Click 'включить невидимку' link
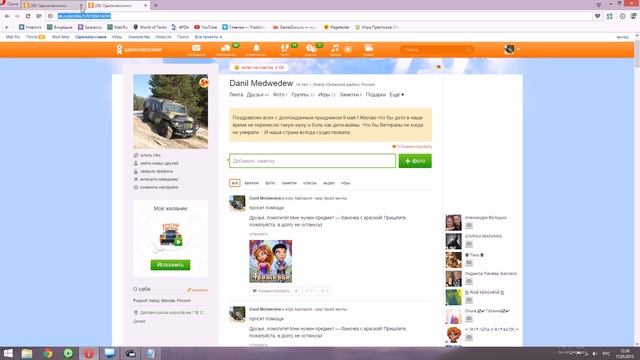Viewport: 640px width, 360px height. 159,179
